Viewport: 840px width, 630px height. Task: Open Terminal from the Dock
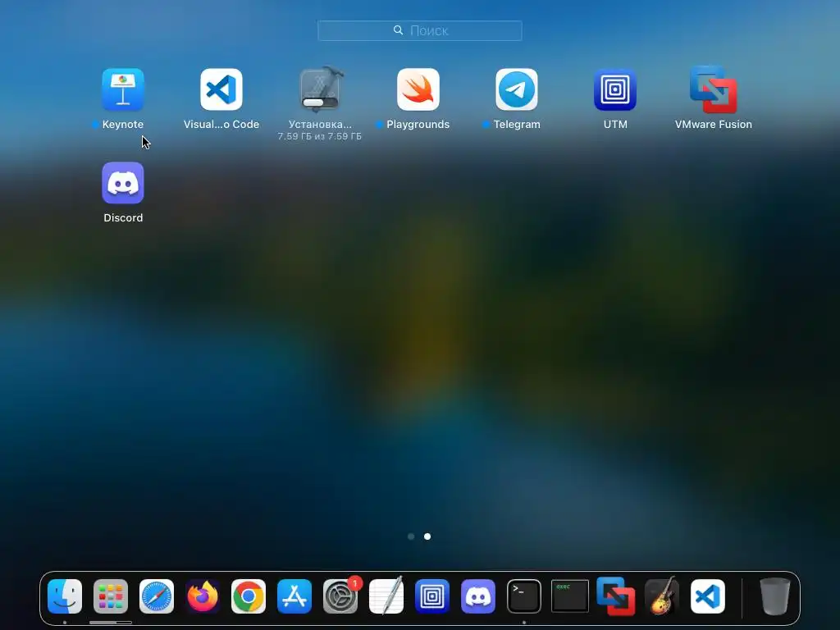pyautogui.click(x=524, y=596)
